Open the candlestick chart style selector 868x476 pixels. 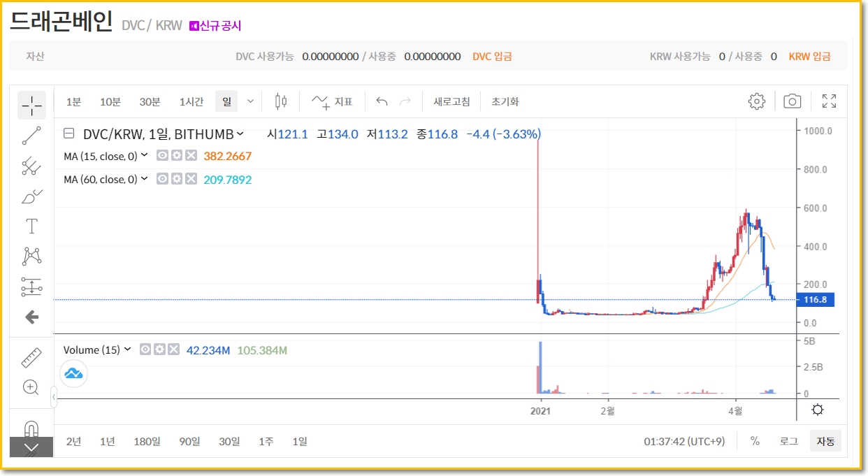click(281, 101)
